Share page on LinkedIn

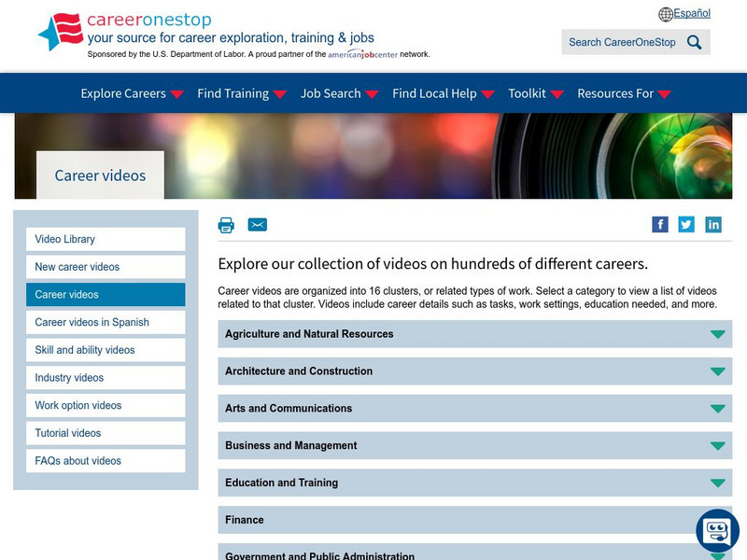pos(713,224)
